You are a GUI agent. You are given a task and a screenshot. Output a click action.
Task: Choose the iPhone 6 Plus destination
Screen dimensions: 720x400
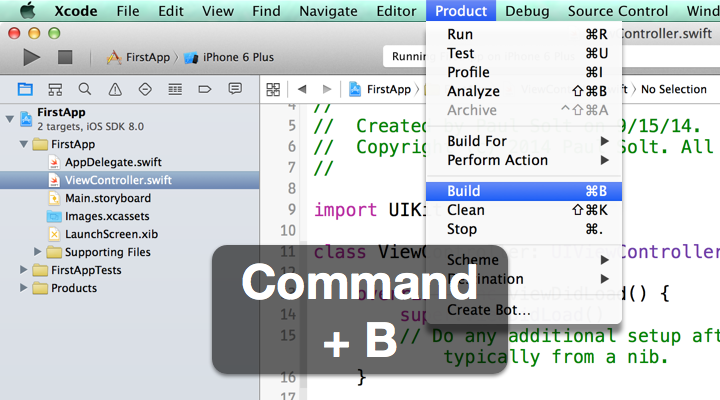(229, 57)
